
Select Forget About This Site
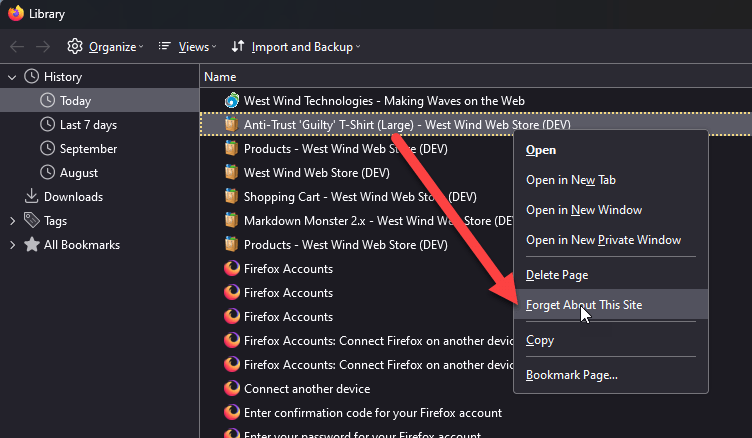(611, 305)
